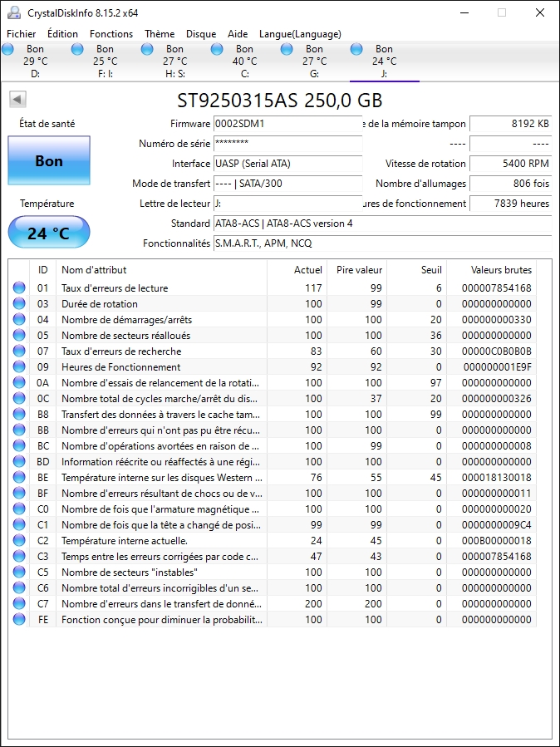Viewport: 560px width, 747px height.
Task: Click the blue status icon for attribute 01
Action: pyautogui.click(x=18, y=288)
